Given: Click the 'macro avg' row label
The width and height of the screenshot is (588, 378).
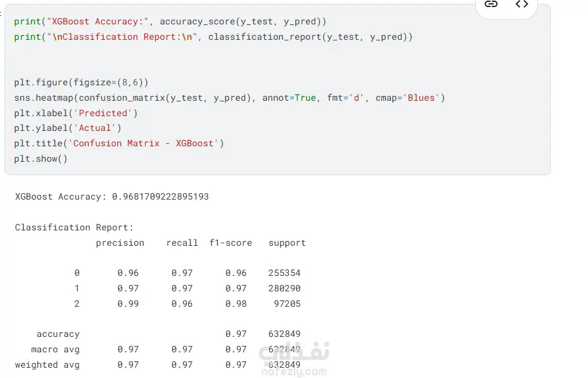Looking at the screenshot, I should coord(55,350).
